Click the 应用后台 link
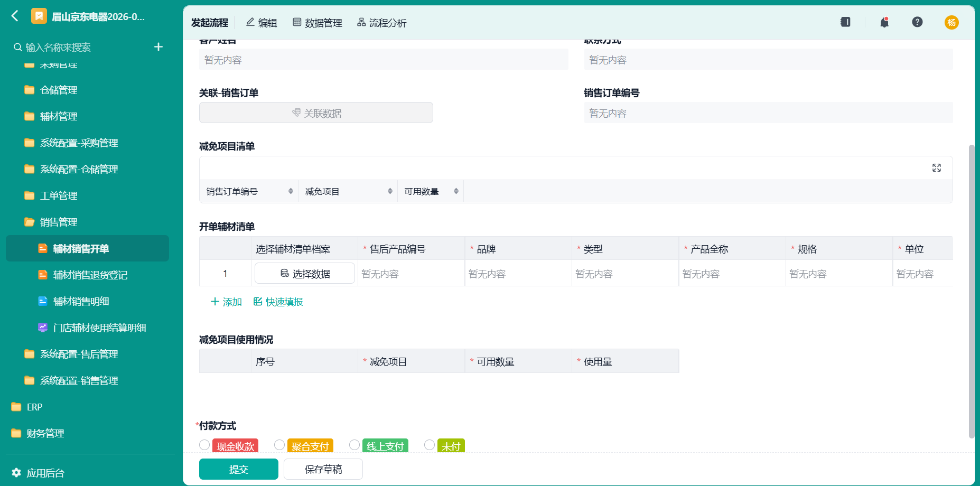This screenshot has height=486, width=980. click(45, 473)
